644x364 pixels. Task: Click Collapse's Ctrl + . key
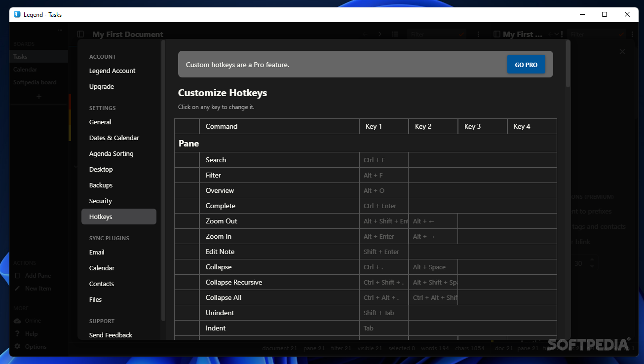[384, 267]
